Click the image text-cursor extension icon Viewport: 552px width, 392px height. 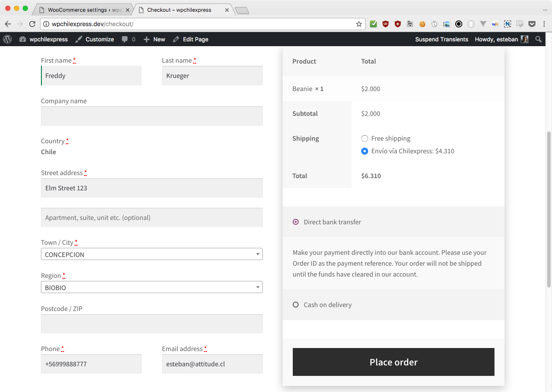tap(447, 24)
